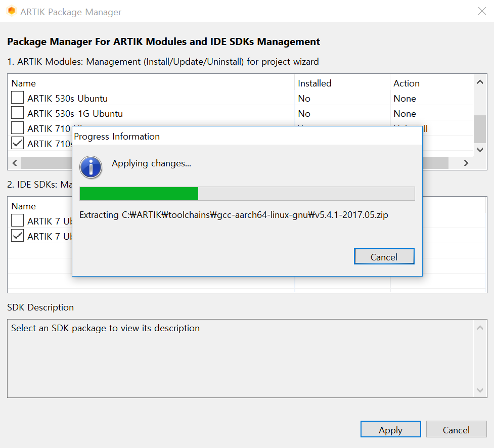Image resolution: width=494 pixels, height=448 pixels.
Task: Click 'Select an SDK package' description text
Action: point(105,328)
